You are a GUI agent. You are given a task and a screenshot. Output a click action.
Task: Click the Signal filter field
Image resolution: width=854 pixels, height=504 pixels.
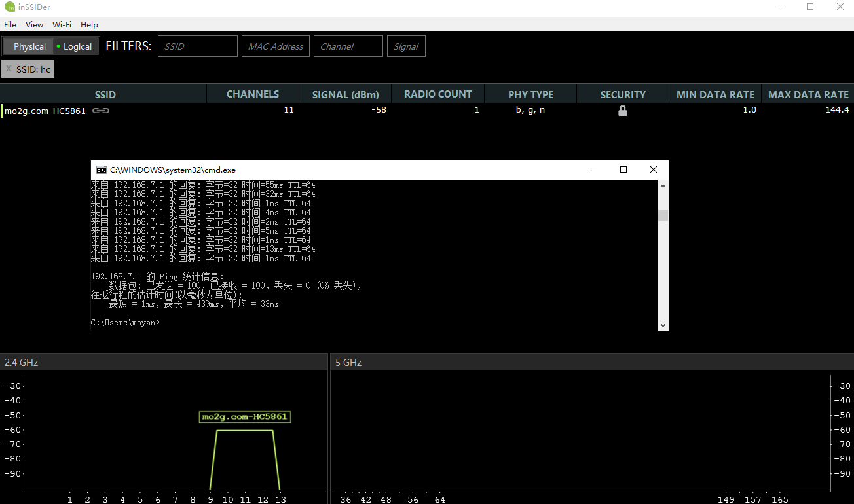(406, 46)
